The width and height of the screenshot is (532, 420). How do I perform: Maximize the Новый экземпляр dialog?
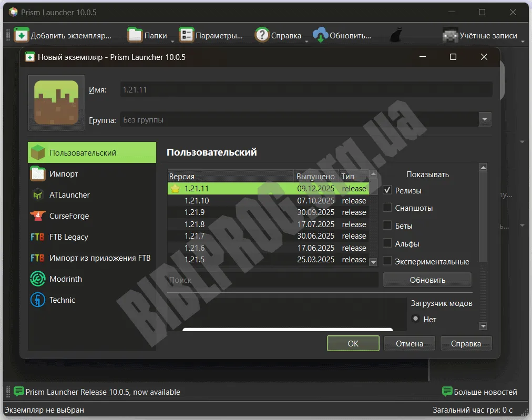453,57
